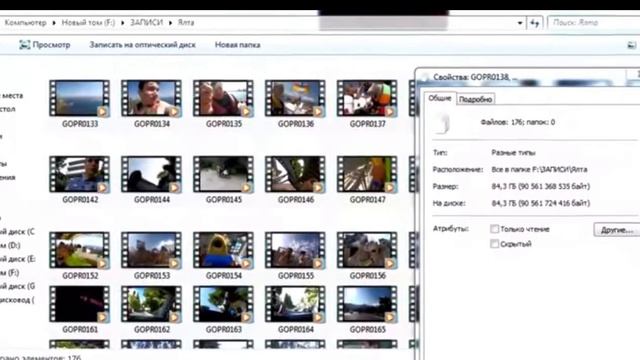
Task: Switch to Общие tab in properties
Action: pos(440,98)
